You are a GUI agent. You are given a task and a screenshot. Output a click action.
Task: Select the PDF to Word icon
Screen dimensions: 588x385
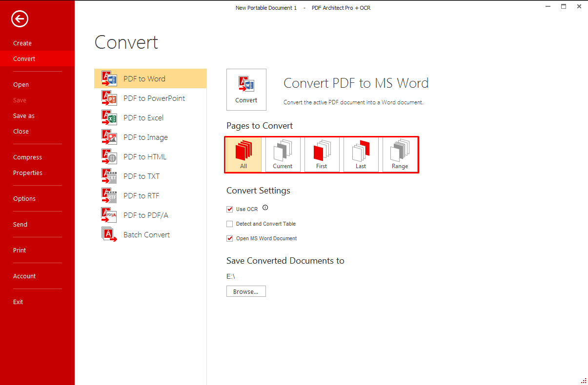tap(109, 78)
